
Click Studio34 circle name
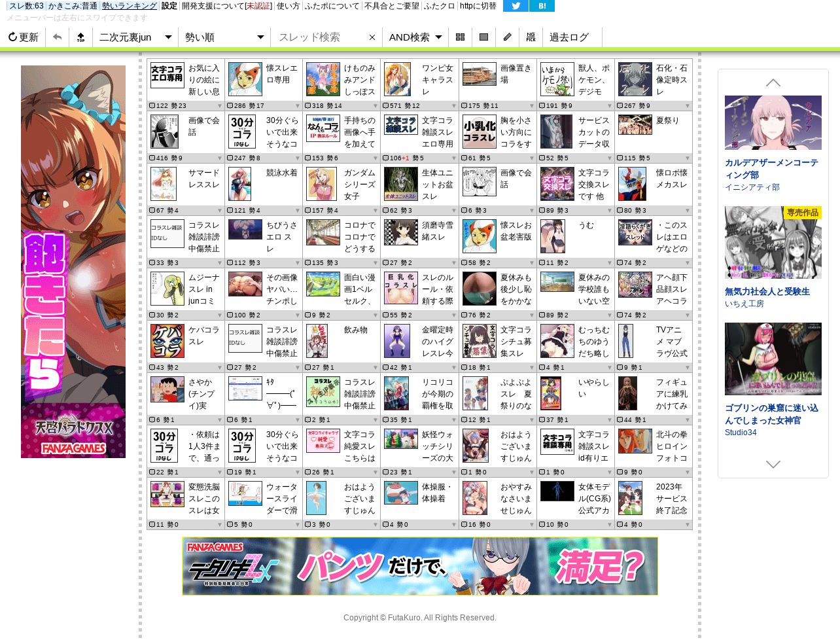(741, 433)
